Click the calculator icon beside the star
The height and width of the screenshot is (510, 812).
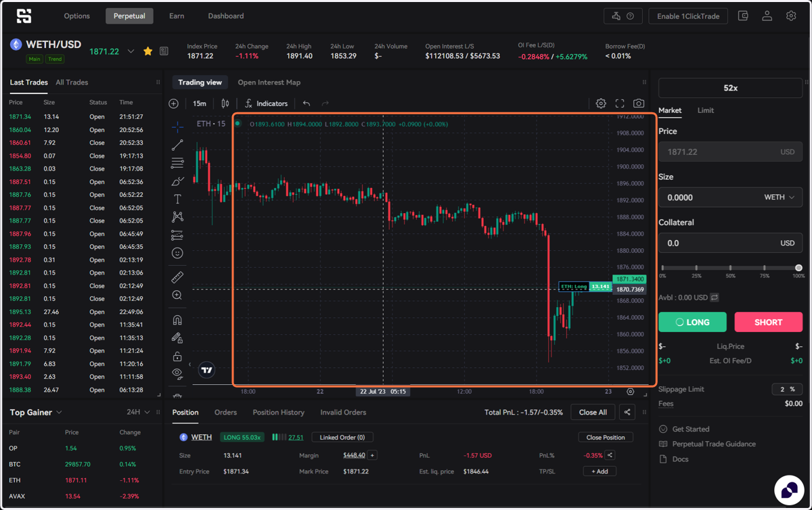[x=164, y=51]
